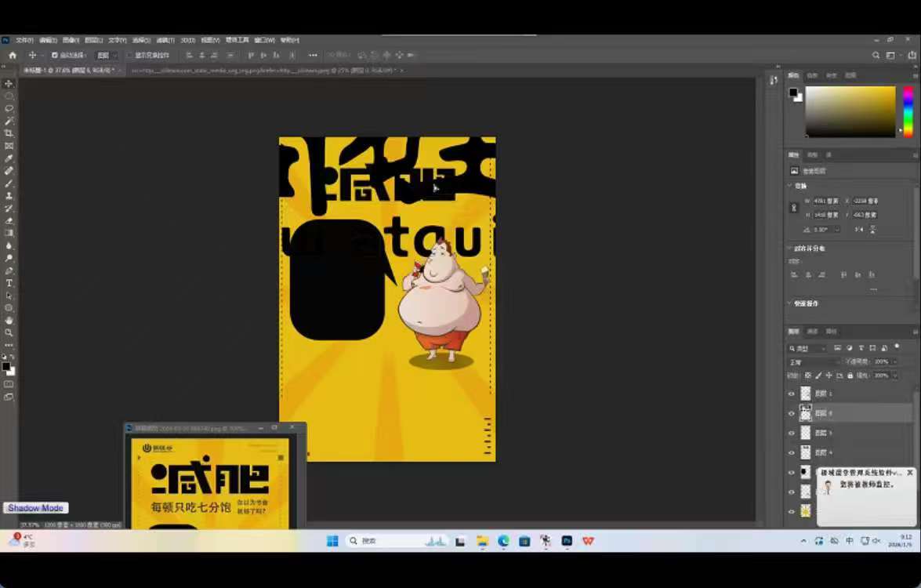Select the Crop tool
Viewport: 921px width, 588px height.
(x=9, y=133)
